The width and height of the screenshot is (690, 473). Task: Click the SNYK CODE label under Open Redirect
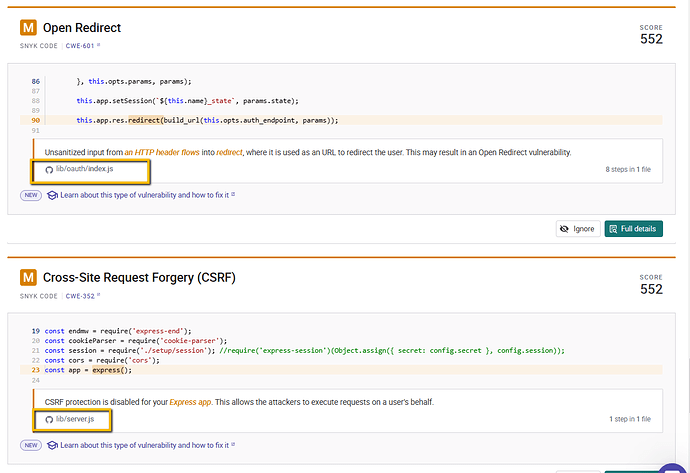39,46
